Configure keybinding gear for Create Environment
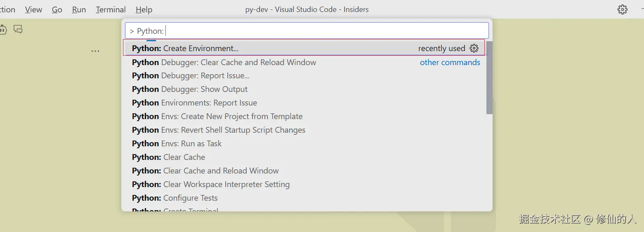644x232 pixels. (x=474, y=48)
